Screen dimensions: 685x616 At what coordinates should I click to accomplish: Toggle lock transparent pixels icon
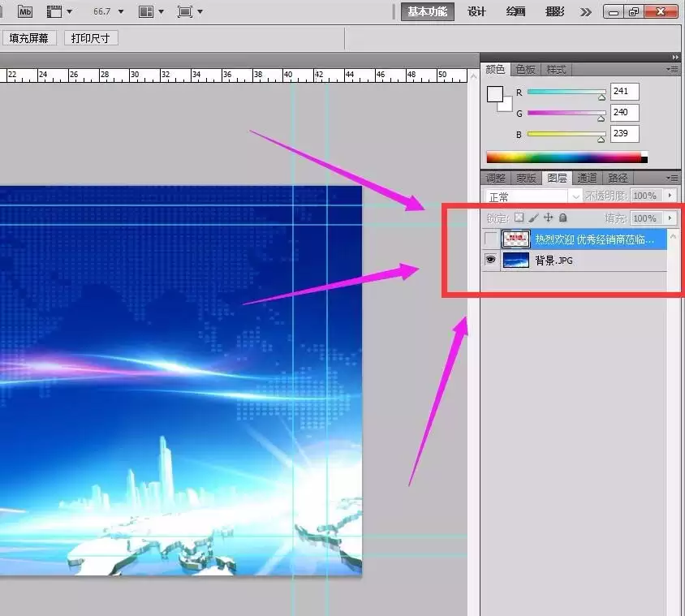[519, 218]
